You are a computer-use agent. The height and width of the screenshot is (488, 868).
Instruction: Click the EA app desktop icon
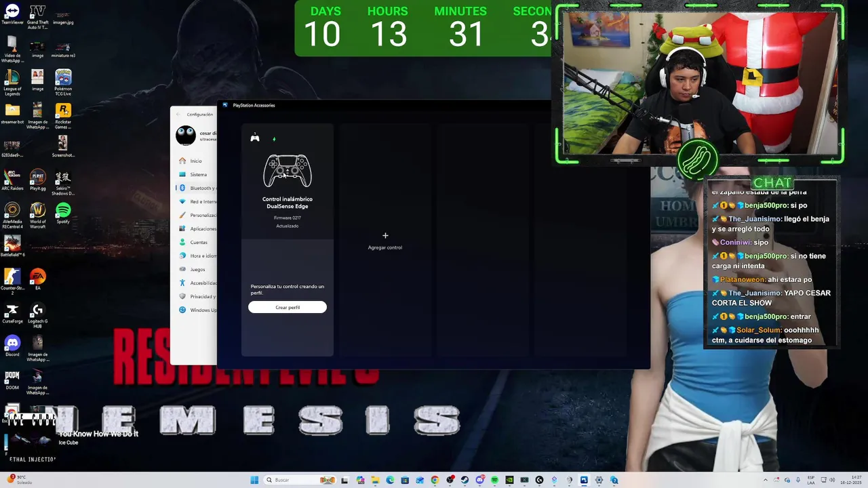coord(37,279)
